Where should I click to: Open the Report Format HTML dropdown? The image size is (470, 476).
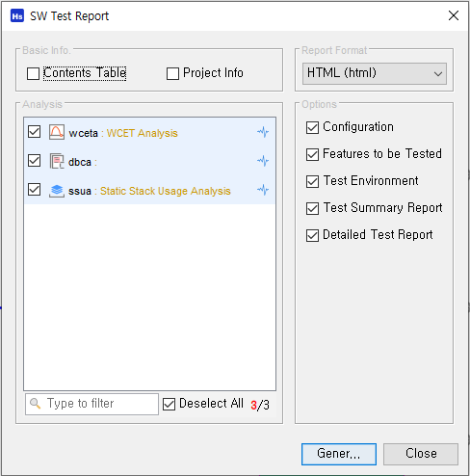[375, 73]
